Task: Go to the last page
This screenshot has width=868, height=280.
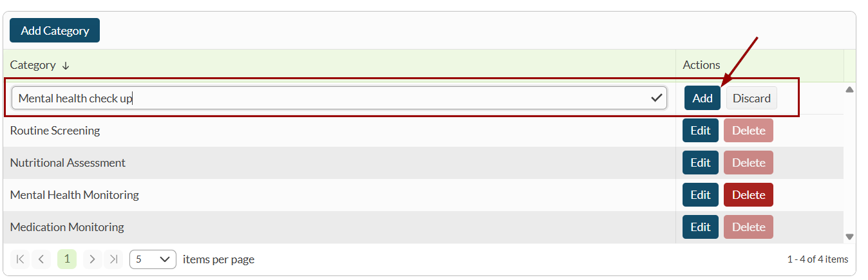Action: point(113,259)
